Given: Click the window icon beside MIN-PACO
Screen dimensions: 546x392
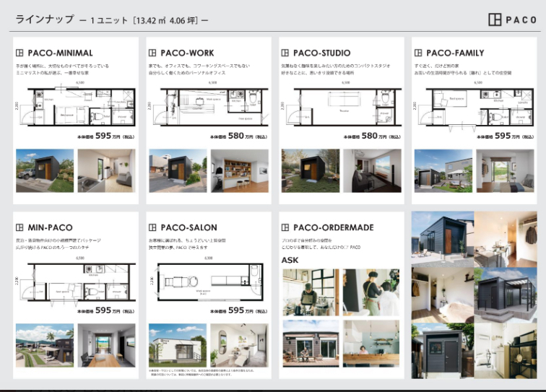Looking at the screenshot, I should click(19, 227).
